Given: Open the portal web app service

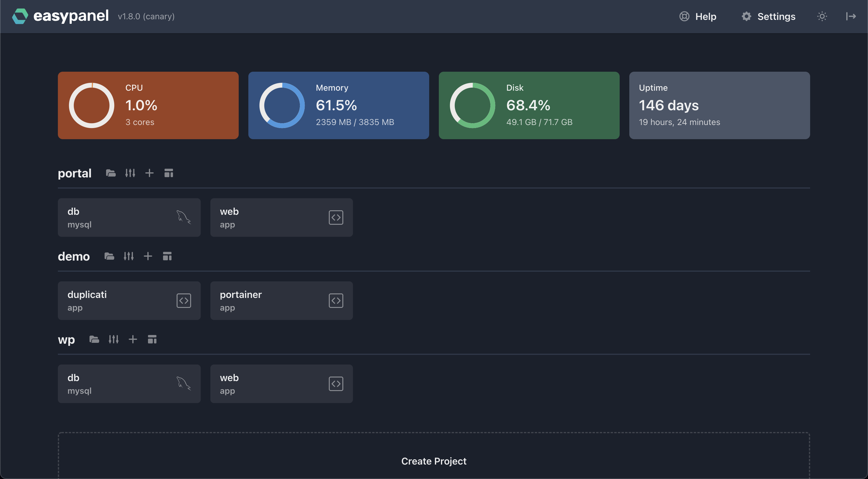Looking at the screenshot, I should [281, 218].
